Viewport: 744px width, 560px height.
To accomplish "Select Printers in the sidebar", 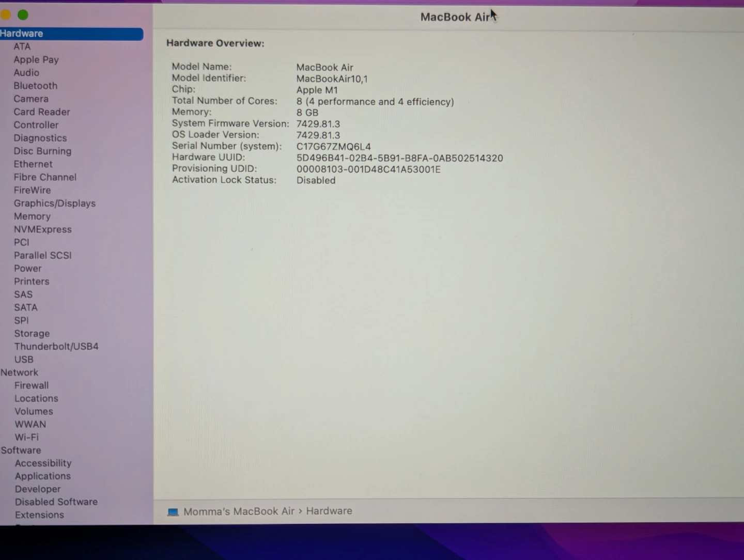I will point(32,282).
